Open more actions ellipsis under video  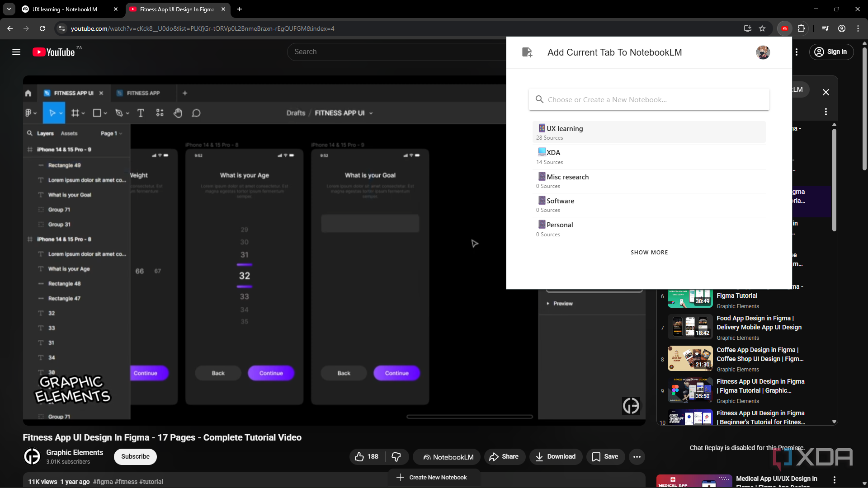pyautogui.click(x=637, y=457)
